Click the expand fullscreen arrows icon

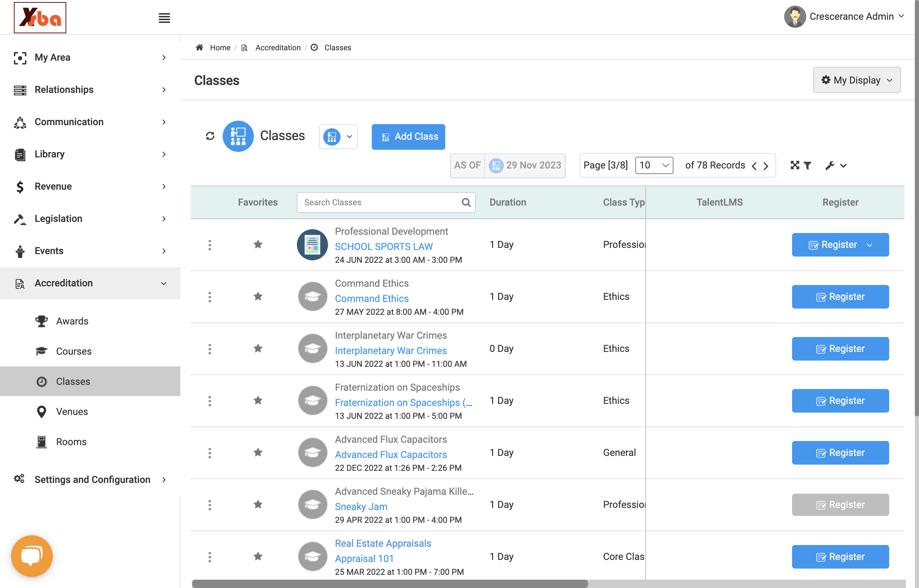coord(795,165)
